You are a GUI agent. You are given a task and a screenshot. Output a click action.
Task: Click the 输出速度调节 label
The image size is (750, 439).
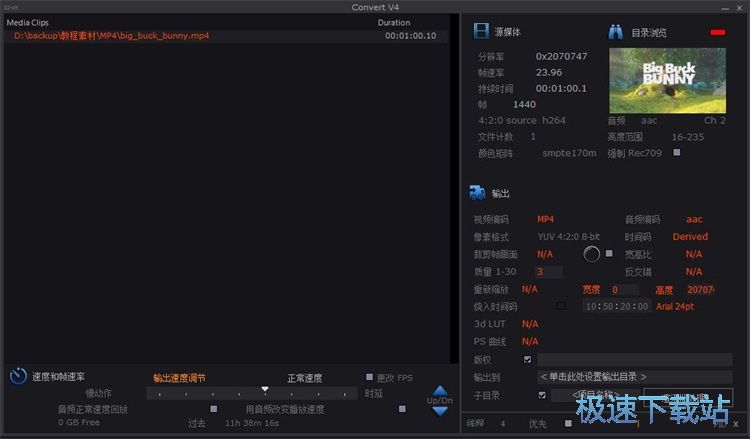[179, 378]
